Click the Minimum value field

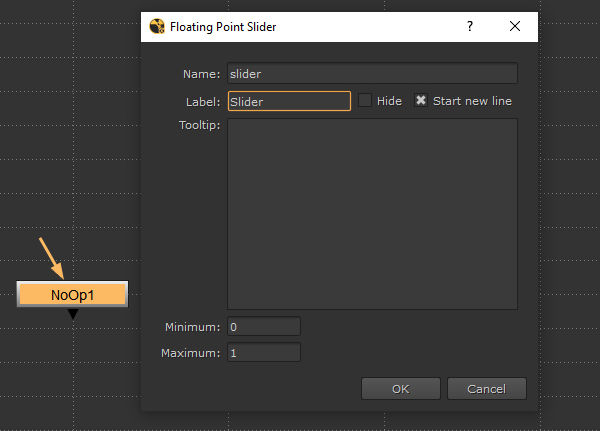tap(264, 327)
